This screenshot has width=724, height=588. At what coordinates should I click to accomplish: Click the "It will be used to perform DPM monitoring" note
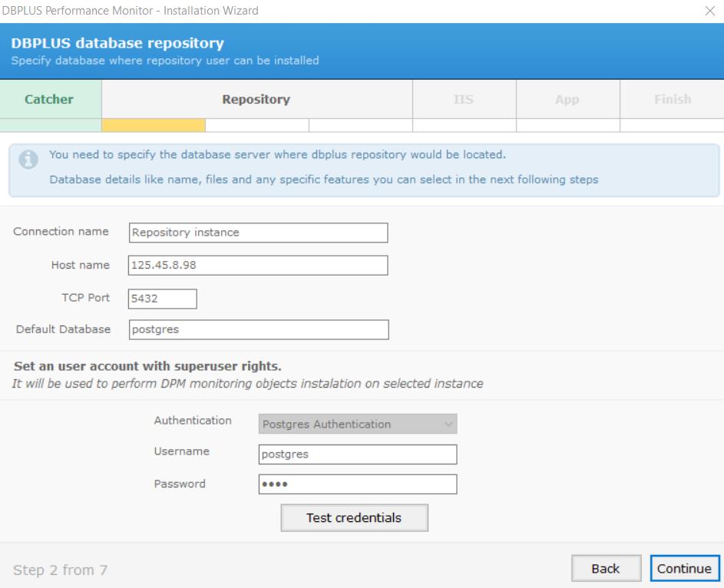coord(247,384)
